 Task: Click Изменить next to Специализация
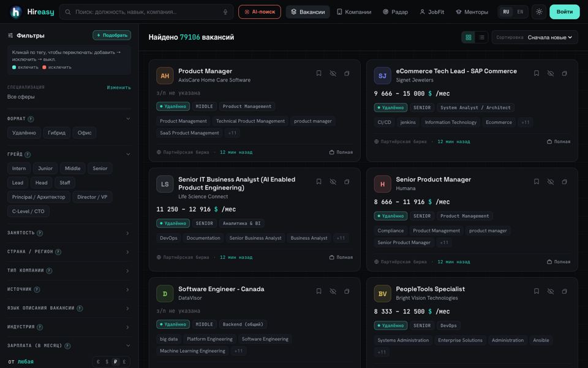point(119,88)
